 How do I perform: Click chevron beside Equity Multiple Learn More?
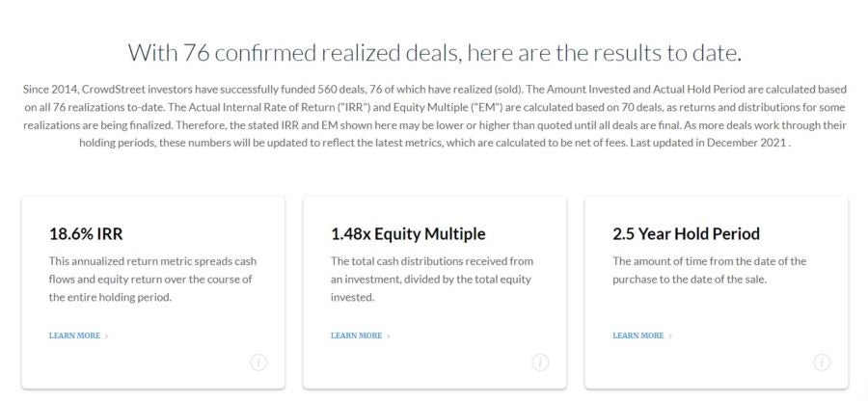coord(389,335)
